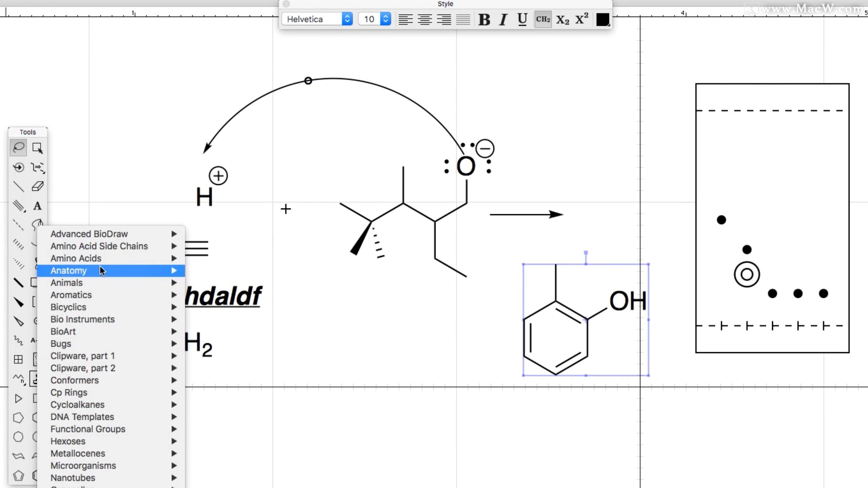The width and height of the screenshot is (868, 488).
Task: Open the text color swatch
Action: 603,19
